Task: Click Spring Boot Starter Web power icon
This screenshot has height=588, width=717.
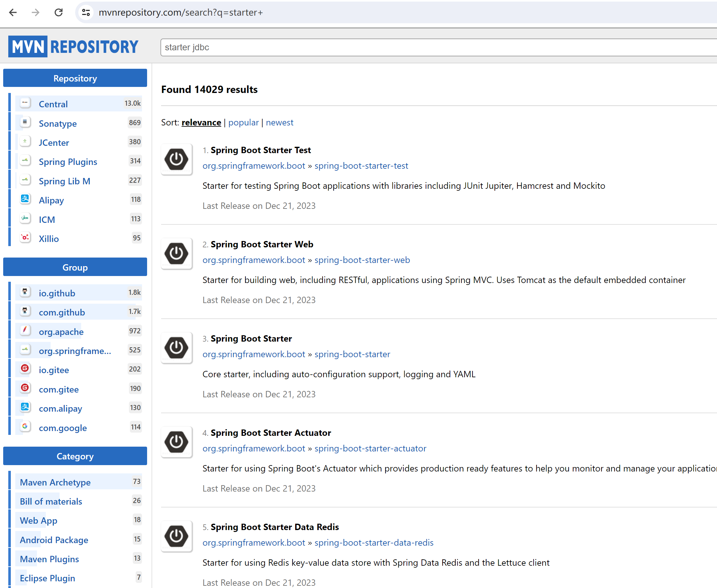Action: pos(176,253)
